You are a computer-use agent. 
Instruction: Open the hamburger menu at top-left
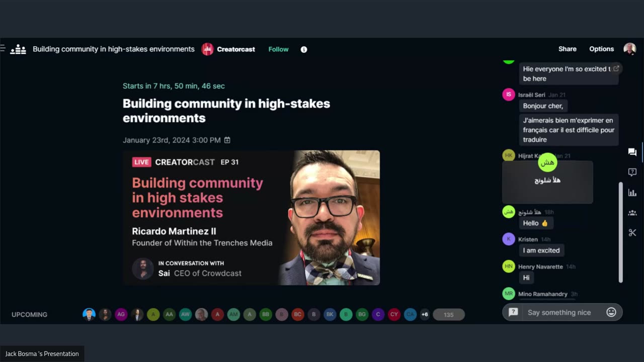3,49
